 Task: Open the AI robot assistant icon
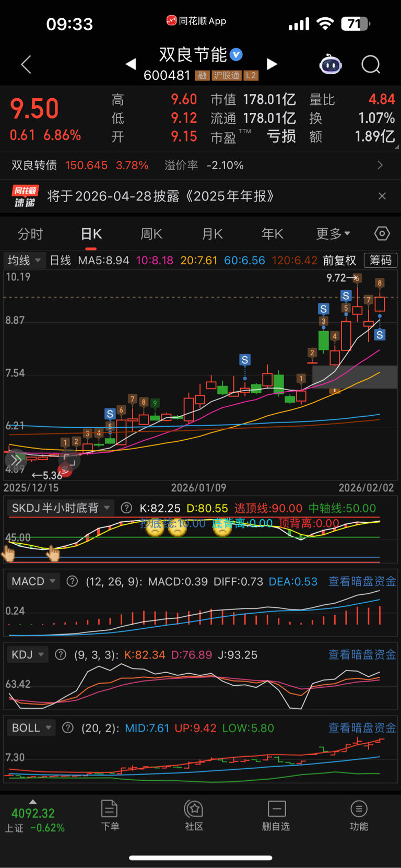tap(331, 64)
